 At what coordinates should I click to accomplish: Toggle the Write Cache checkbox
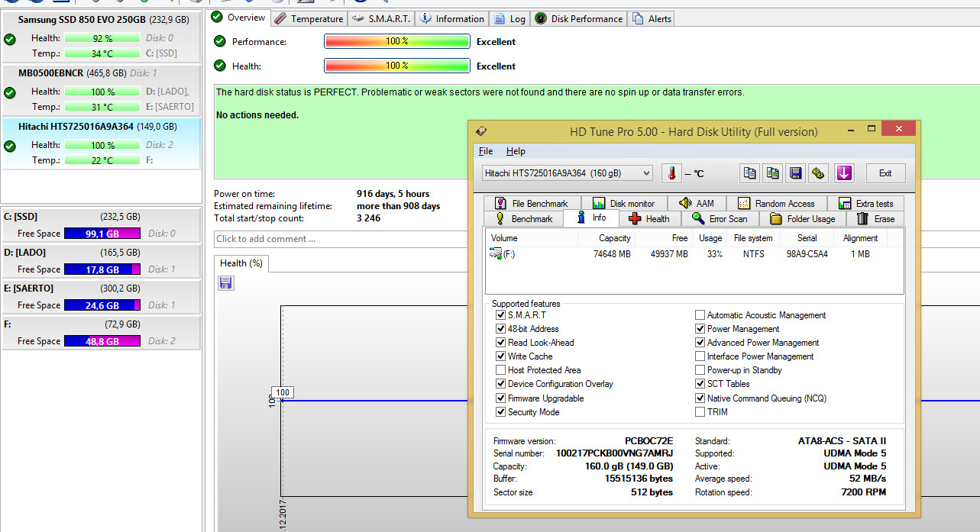click(500, 356)
